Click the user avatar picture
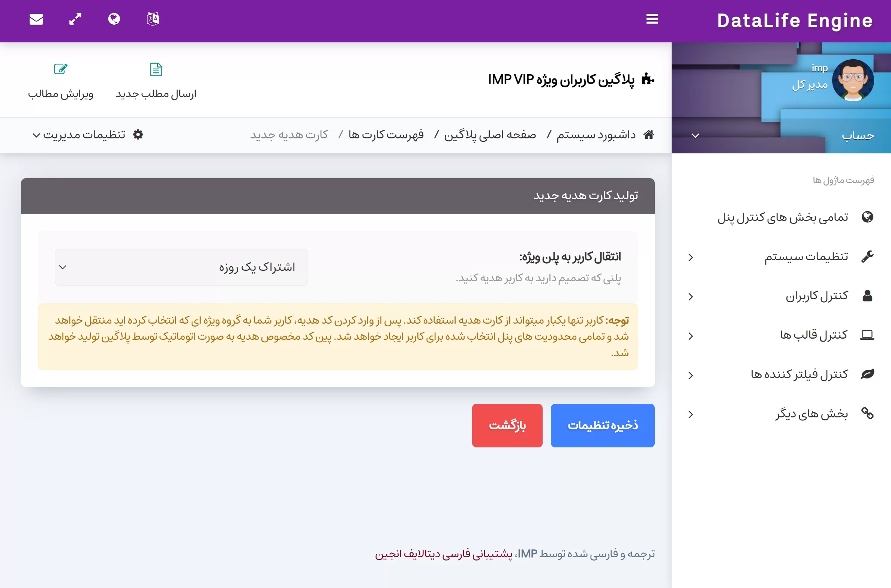 [x=853, y=80]
